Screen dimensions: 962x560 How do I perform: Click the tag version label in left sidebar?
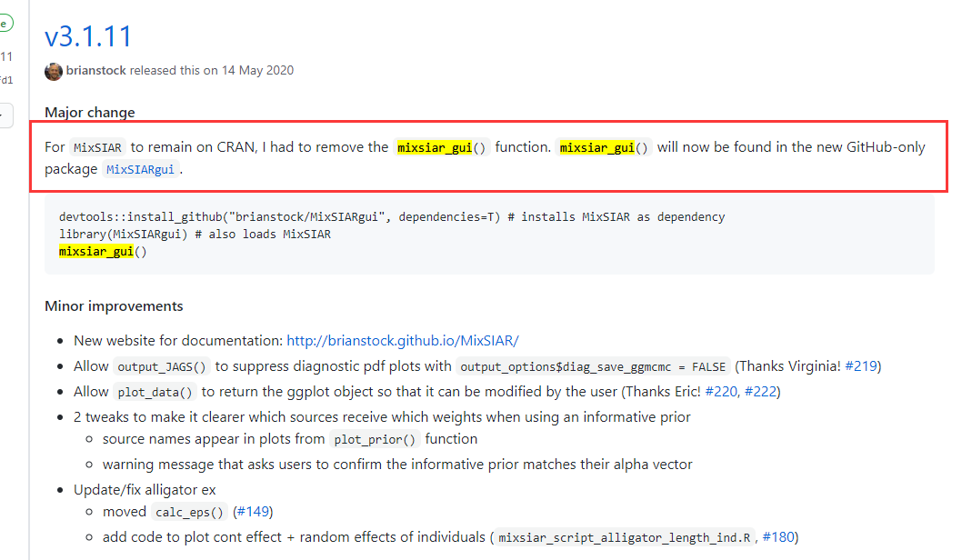(6, 57)
